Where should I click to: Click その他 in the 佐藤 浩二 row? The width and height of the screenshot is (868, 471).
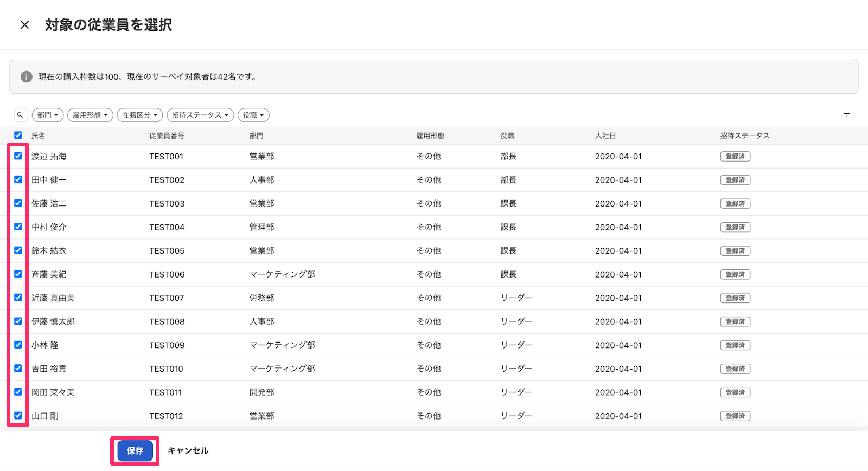pyautogui.click(x=429, y=204)
